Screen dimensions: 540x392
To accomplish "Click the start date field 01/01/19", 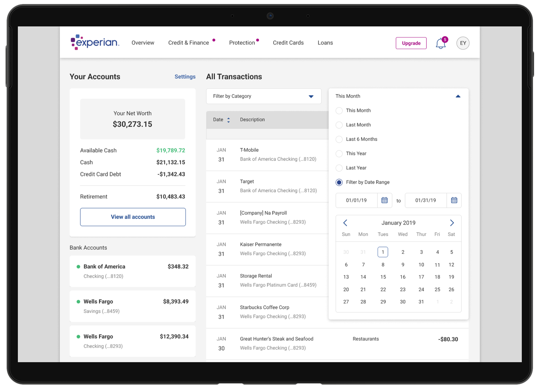I will (356, 200).
